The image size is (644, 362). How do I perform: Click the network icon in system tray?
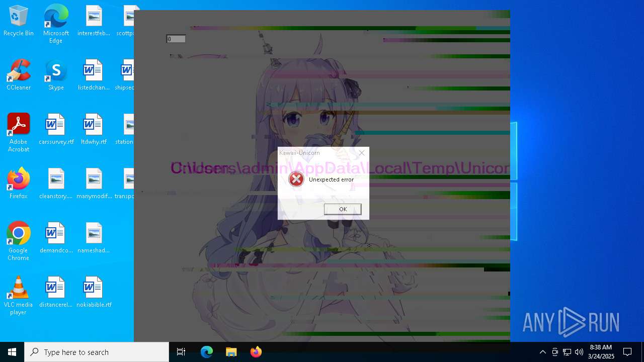pyautogui.click(x=567, y=352)
